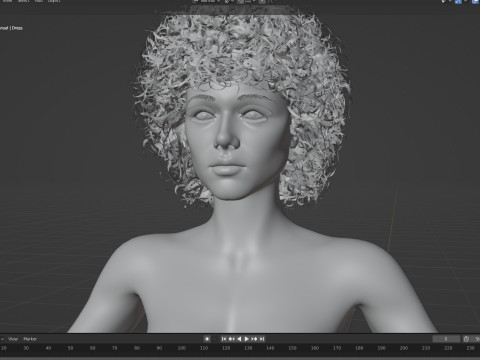This screenshot has width=480, height=360.
Task: Open the timeline Marker menu
Action: tap(30, 339)
